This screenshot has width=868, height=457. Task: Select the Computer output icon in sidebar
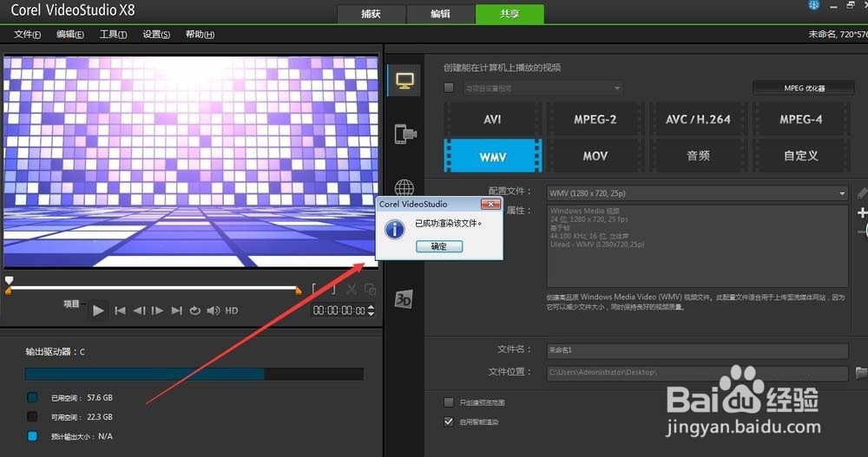click(x=404, y=81)
